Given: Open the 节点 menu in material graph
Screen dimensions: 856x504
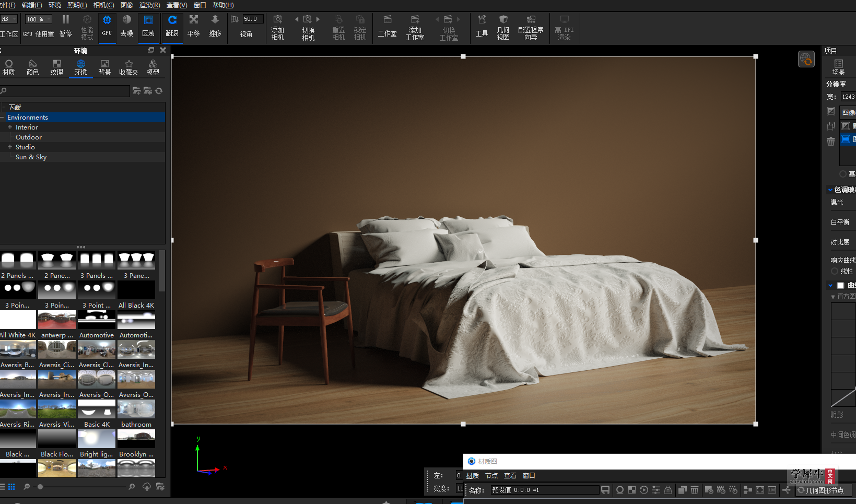Looking at the screenshot, I should click(491, 476).
